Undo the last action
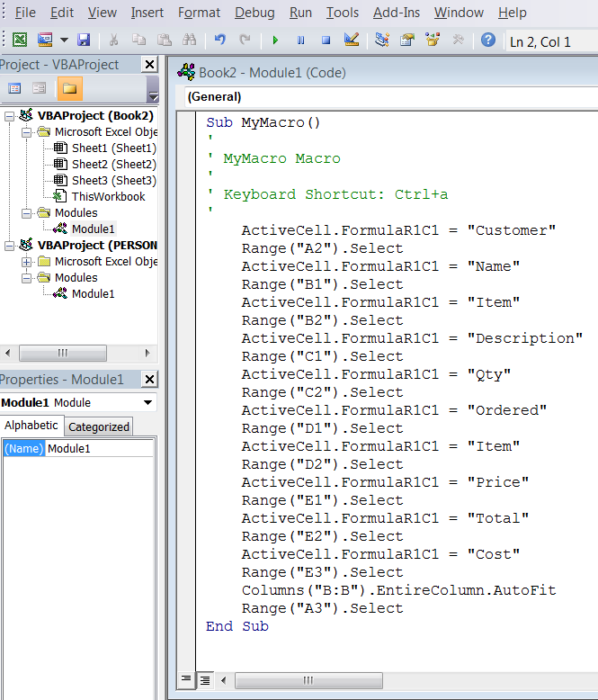 (x=219, y=40)
